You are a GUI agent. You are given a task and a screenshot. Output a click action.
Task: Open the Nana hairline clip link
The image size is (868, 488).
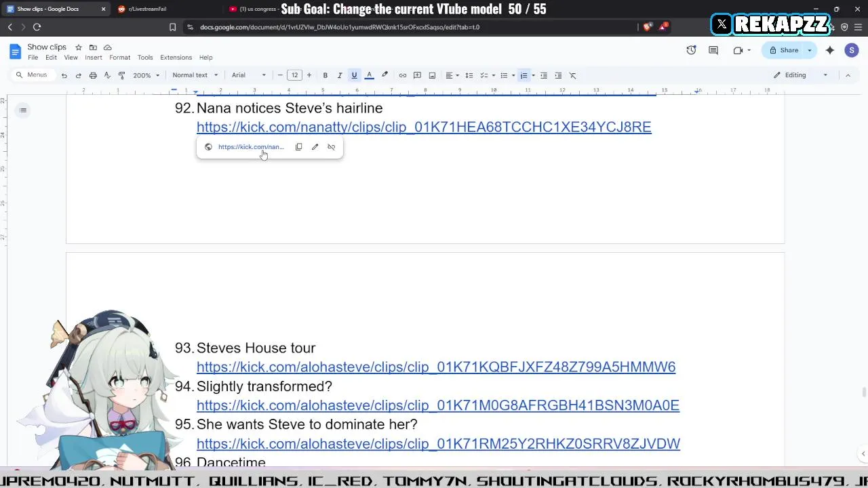pos(424,127)
